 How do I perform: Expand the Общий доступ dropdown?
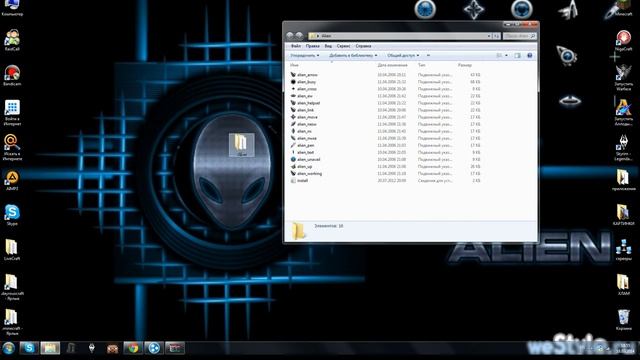(403, 56)
